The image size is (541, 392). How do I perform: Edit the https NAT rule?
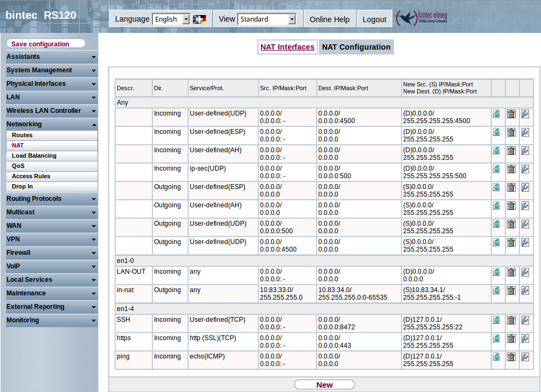tap(525, 339)
